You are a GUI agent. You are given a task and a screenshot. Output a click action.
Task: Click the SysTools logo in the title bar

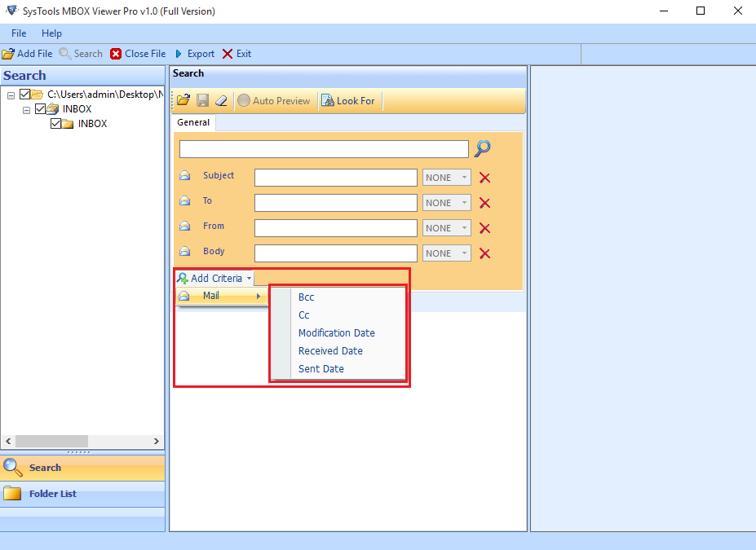11,11
